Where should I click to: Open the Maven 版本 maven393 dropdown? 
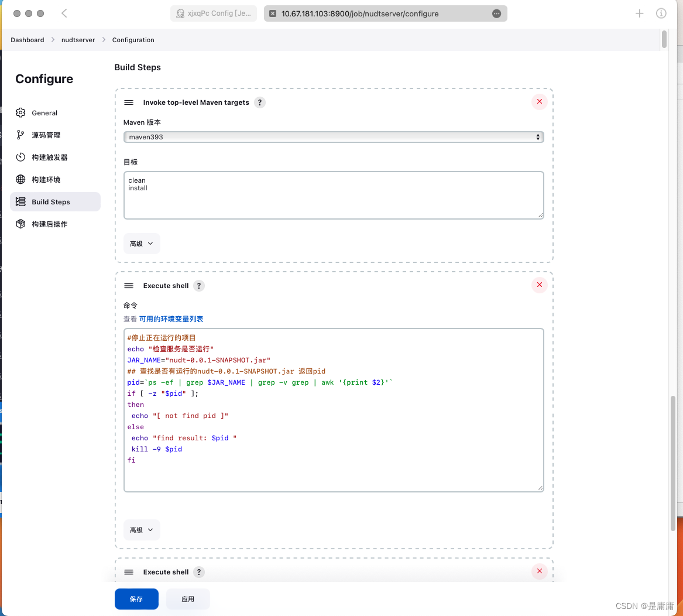click(x=334, y=137)
